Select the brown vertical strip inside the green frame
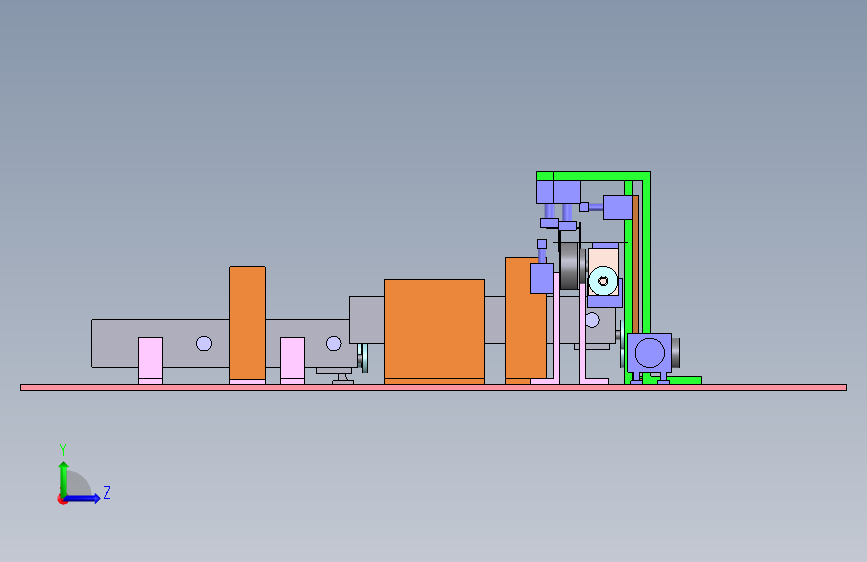867x562 pixels. coord(635,264)
